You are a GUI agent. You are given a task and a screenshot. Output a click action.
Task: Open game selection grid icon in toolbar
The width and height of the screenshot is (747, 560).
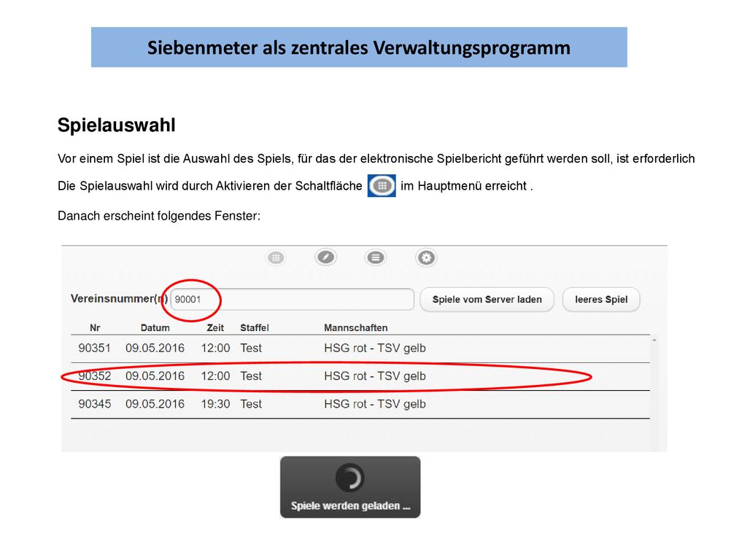pos(276,257)
